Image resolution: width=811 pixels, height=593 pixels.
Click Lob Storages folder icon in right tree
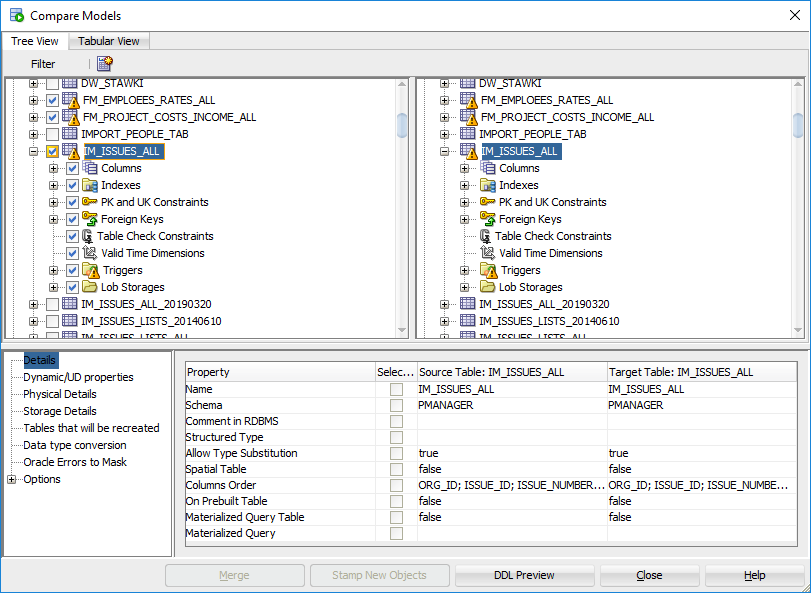pyautogui.click(x=488, y=287)
